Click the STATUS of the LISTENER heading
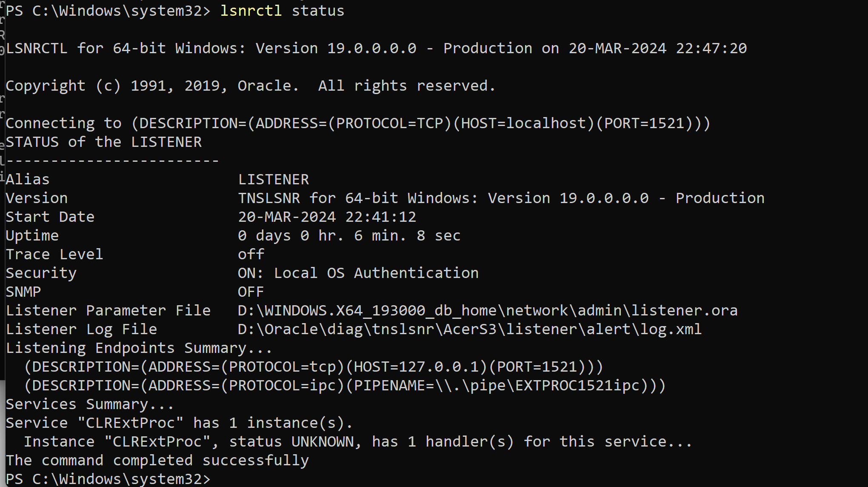 pos(103,142)
